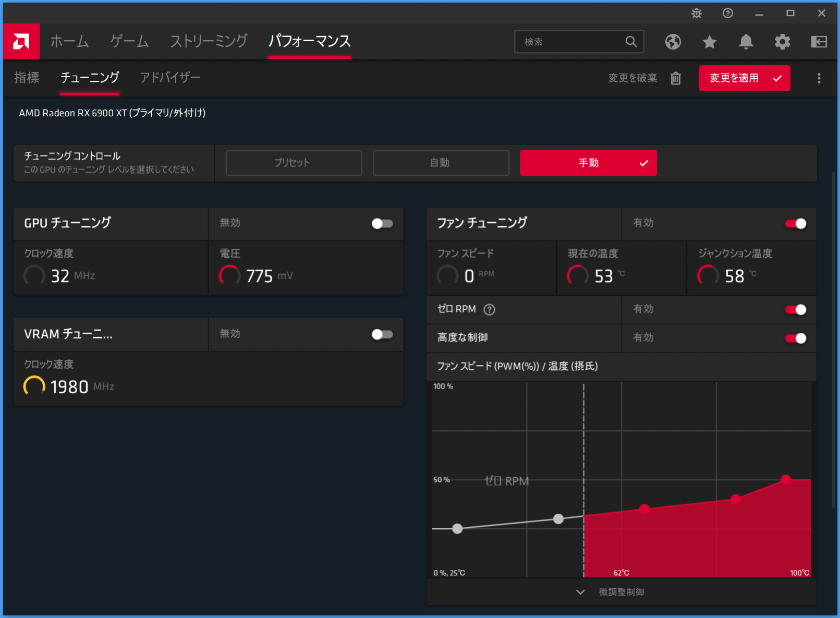Viewport: 840px width, 618px height.
Task: Select the 手動 manual tuning button
Action: [588, 163]
